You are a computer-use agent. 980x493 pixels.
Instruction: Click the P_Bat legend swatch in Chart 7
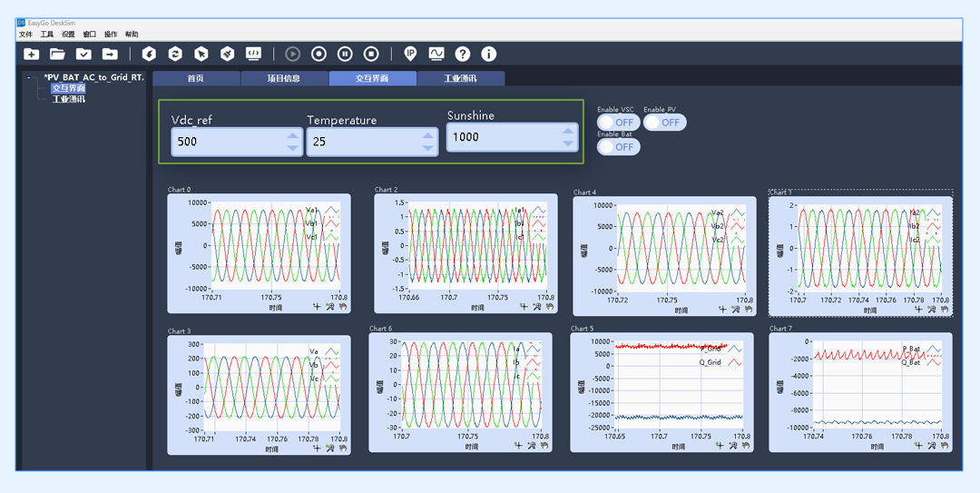pyautogui.click(x=933, y=349)
